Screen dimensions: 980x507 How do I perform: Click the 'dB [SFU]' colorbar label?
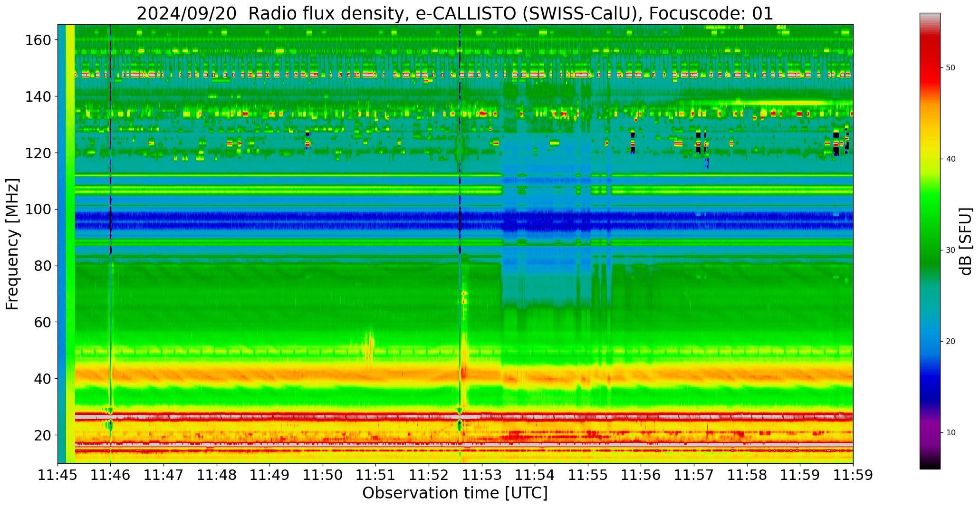coord(965,241)
